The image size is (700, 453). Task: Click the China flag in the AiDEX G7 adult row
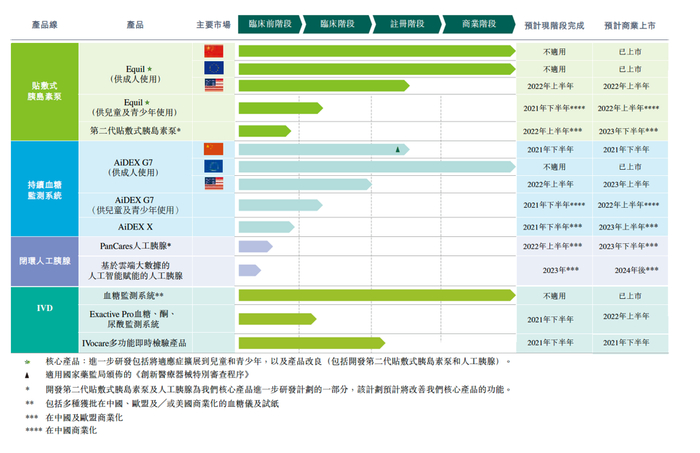pyautogui.click(x=213, y=149)
